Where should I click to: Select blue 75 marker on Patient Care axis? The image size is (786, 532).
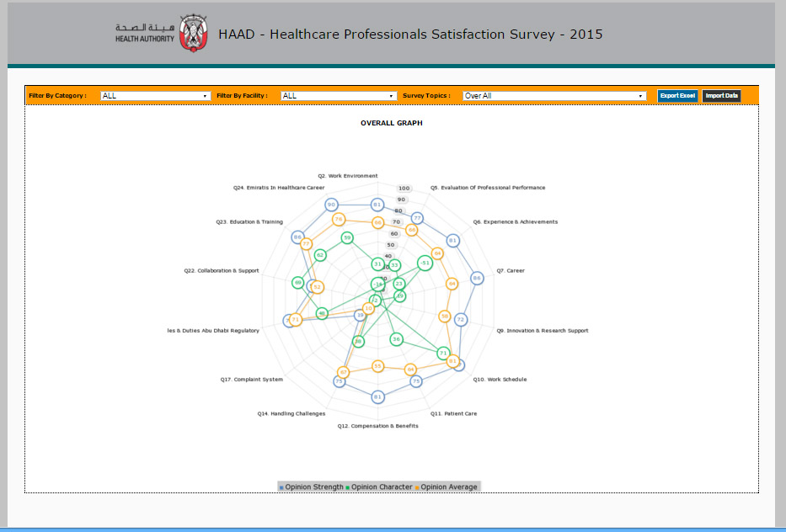(415, 381)
